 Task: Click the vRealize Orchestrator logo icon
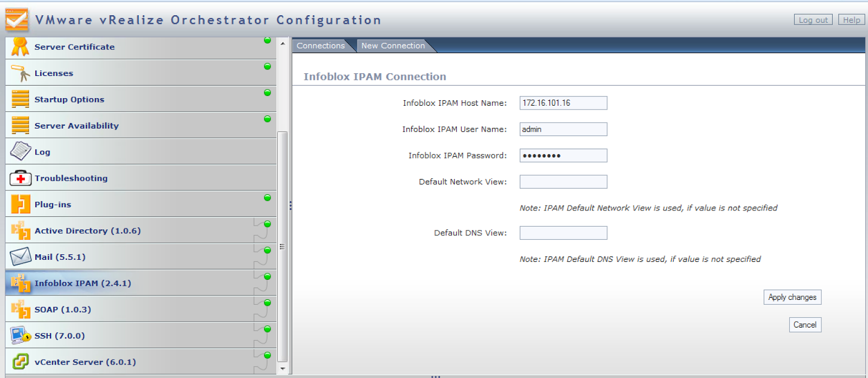pyautogui.click(x=16, y=20)
